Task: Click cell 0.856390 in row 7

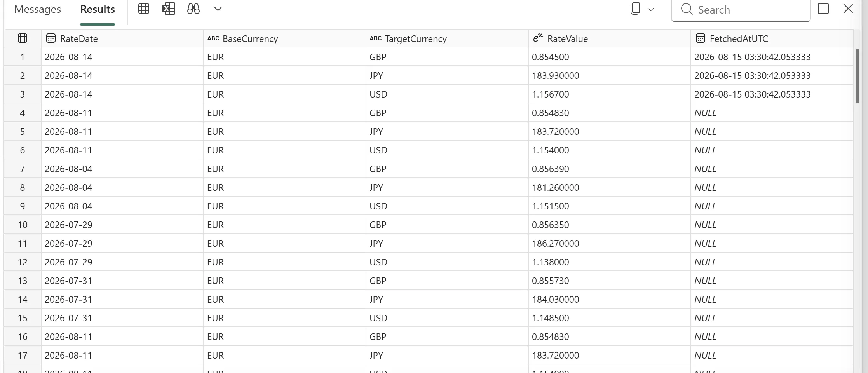Action: coord(610,169)
